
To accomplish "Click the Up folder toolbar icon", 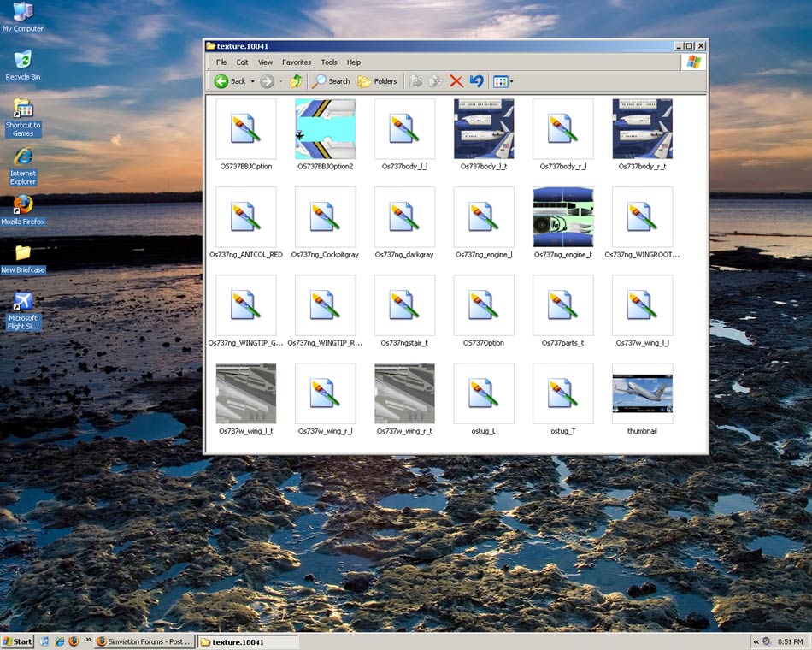I will (296, 81).
